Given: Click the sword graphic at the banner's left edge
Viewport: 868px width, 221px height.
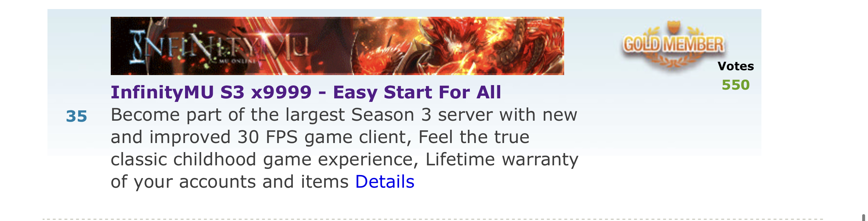Looking at the screenshot, I should tap(152, 40).
